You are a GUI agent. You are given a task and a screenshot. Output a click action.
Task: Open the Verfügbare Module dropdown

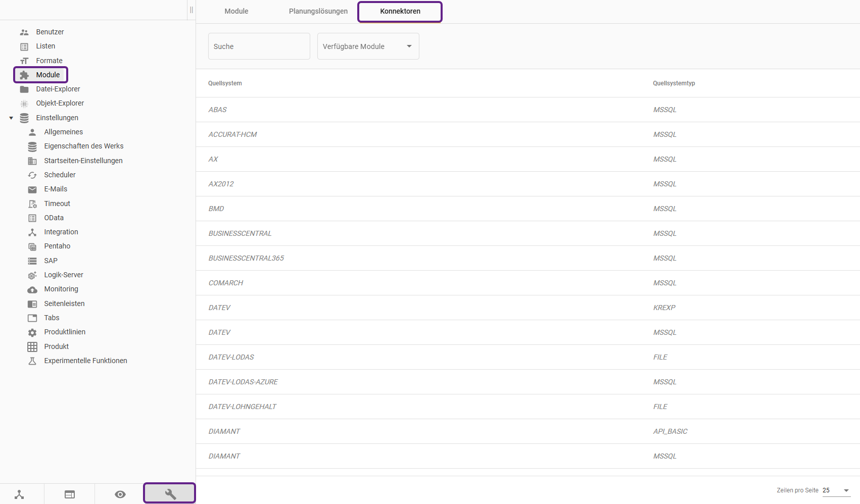(x=368, y=46)
